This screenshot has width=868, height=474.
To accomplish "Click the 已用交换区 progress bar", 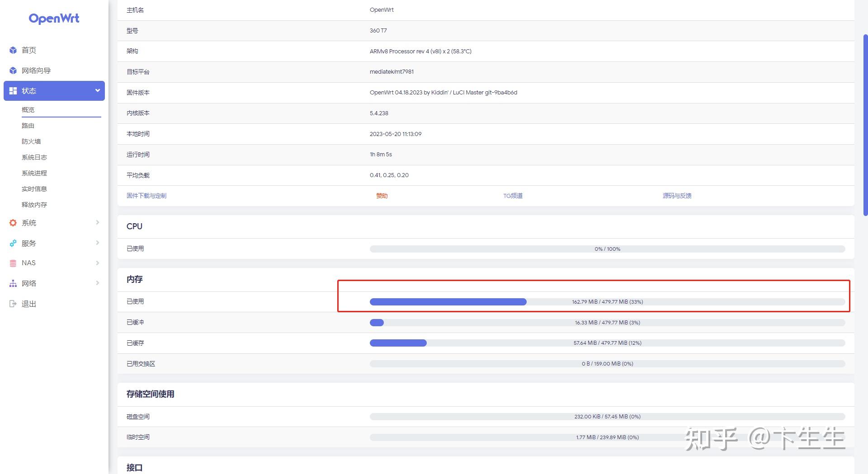I will [x=607, y=364].
